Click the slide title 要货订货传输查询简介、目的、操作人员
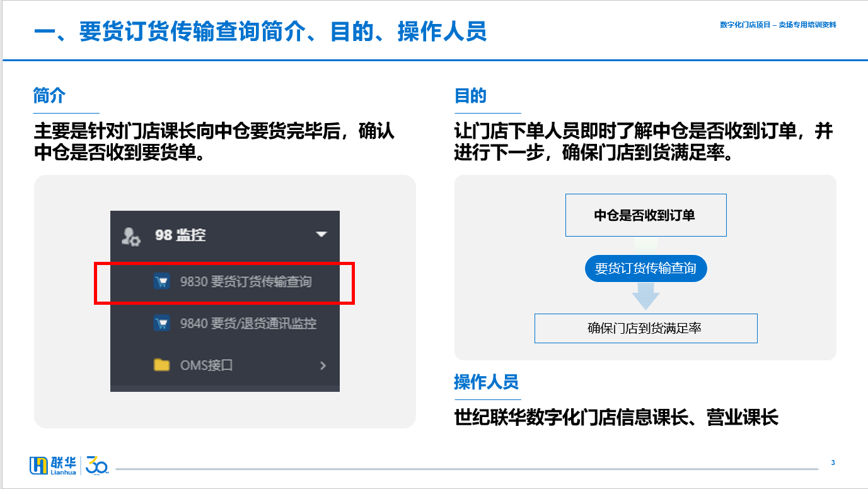The image size is (868, 489). [x=260, y=32]
